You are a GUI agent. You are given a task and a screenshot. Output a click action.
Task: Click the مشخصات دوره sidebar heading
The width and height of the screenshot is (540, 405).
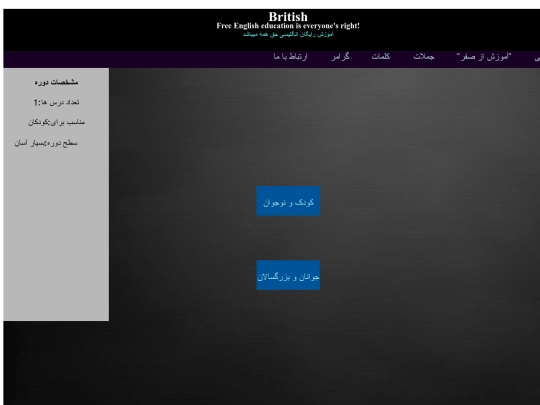(x=56, y=82)
